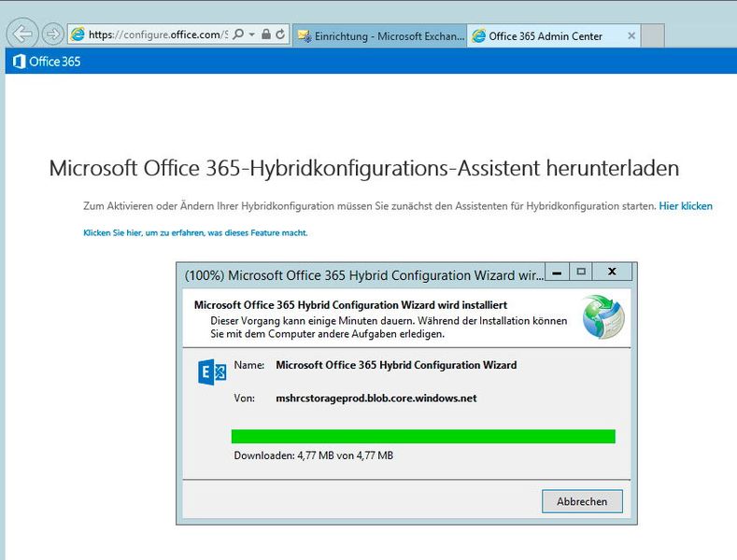Click the Office 365 logo in header
This screenshot has width=737, height=560.
[47, 62]
